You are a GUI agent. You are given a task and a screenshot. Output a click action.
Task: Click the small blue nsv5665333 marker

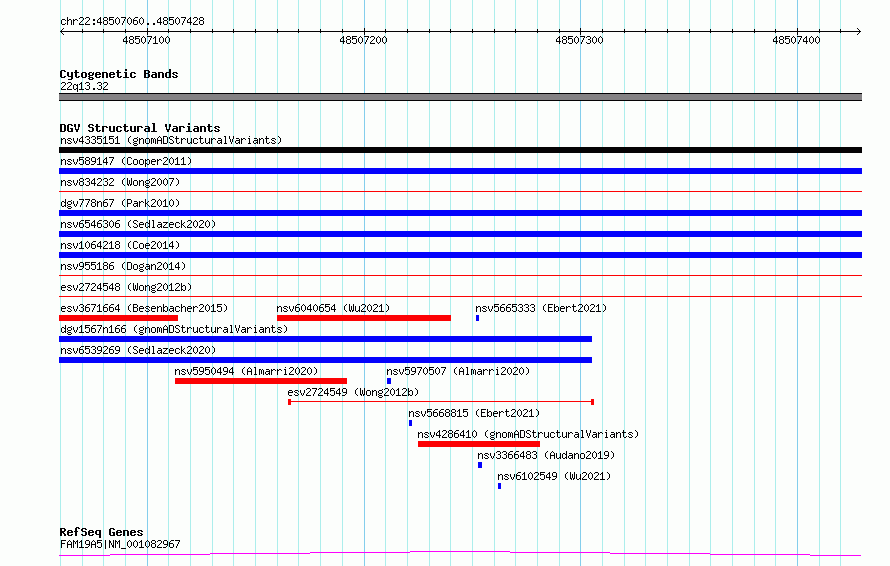[x=477, y=318]
